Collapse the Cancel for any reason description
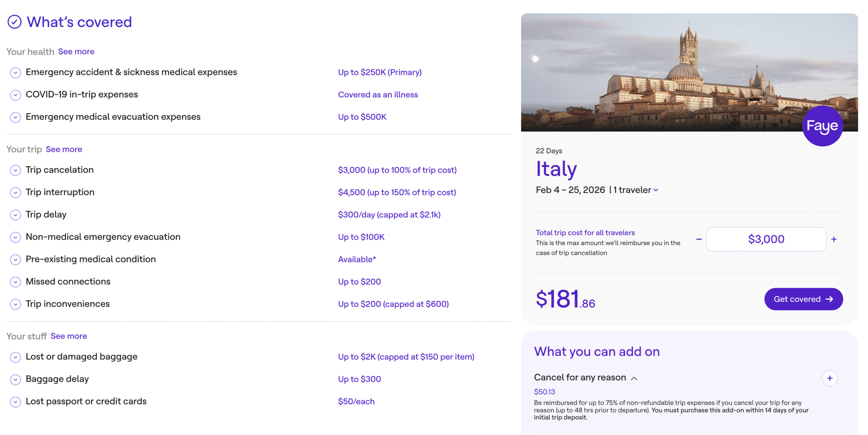Image resolution: width=868 pixels, height=435 pixels. tap(634, 378)
